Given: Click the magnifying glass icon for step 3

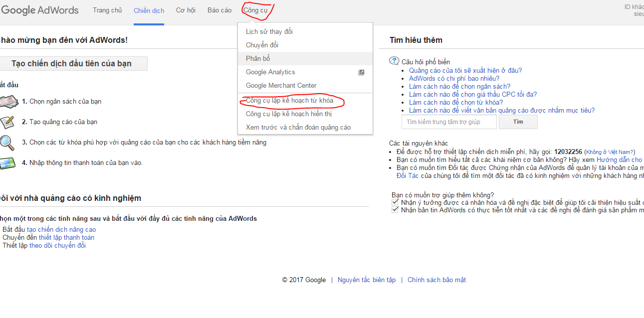Looking at the screenshot, I should [x=7, y=143].
